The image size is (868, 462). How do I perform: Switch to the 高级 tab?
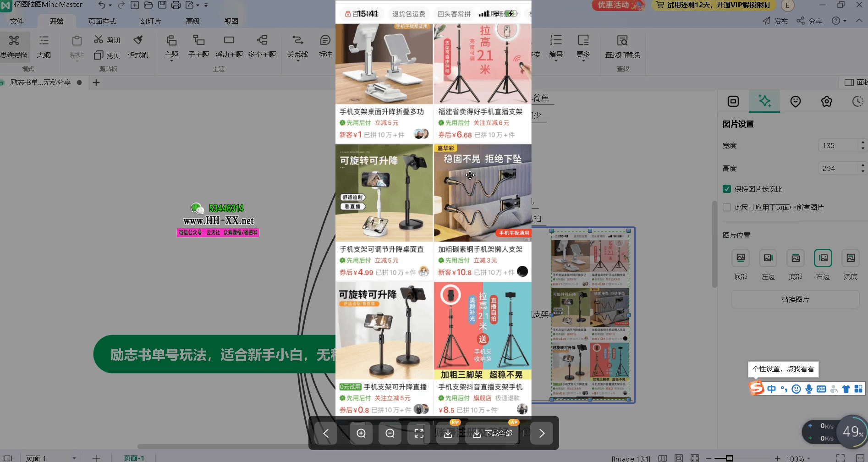click(193, 21)
